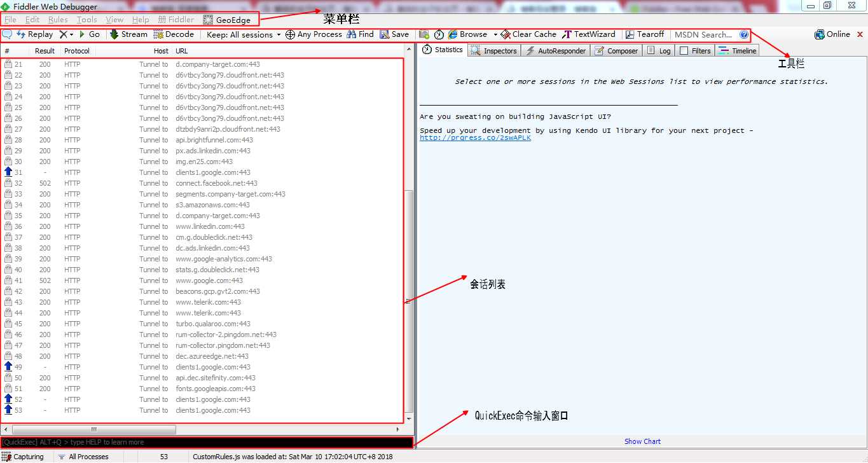Screen dimensions: 868x463
Task: Click the lock icon of session 21
Action: click(8, 64)
